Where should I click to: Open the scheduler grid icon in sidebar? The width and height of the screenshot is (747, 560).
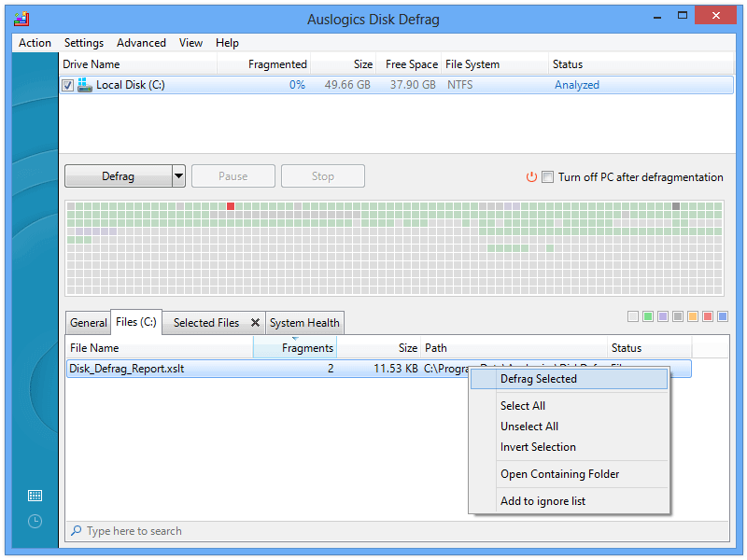tap(35, 496)
